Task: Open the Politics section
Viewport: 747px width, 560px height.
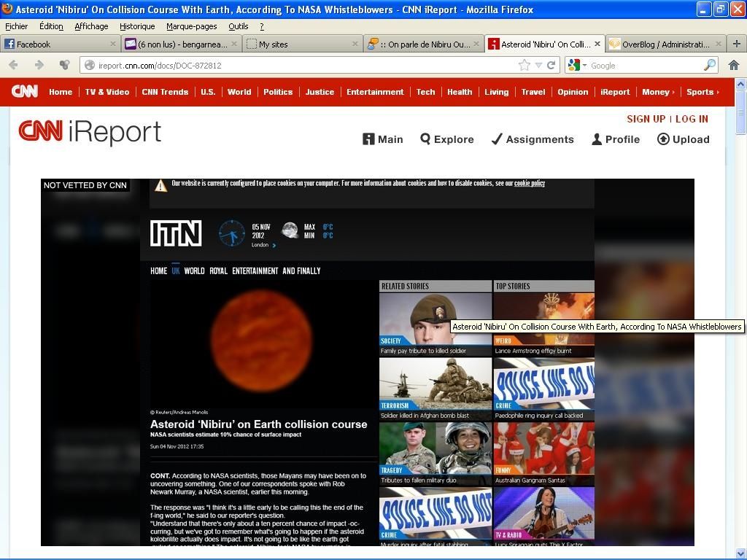Action: (x=278, y=92)
